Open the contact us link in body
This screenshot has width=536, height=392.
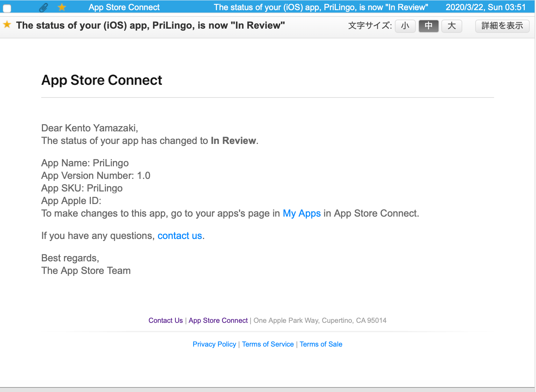[x=180, y=236]
